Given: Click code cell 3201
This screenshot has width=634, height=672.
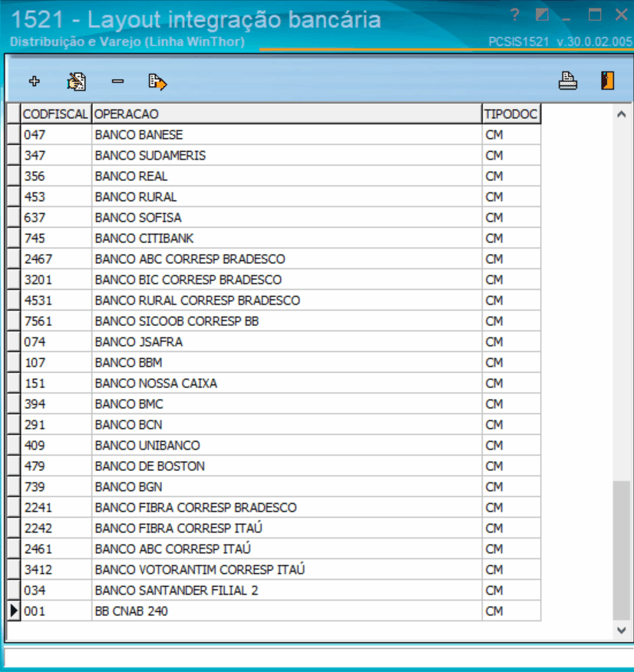Looking at the screenshot, I should click(x=56, y=279).
